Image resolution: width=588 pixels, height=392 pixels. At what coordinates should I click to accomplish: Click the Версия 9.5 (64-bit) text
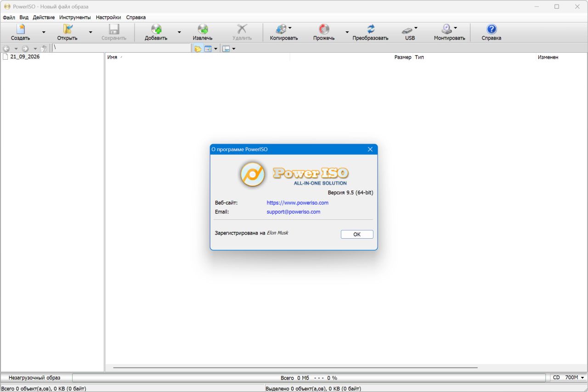pos(351,192)
